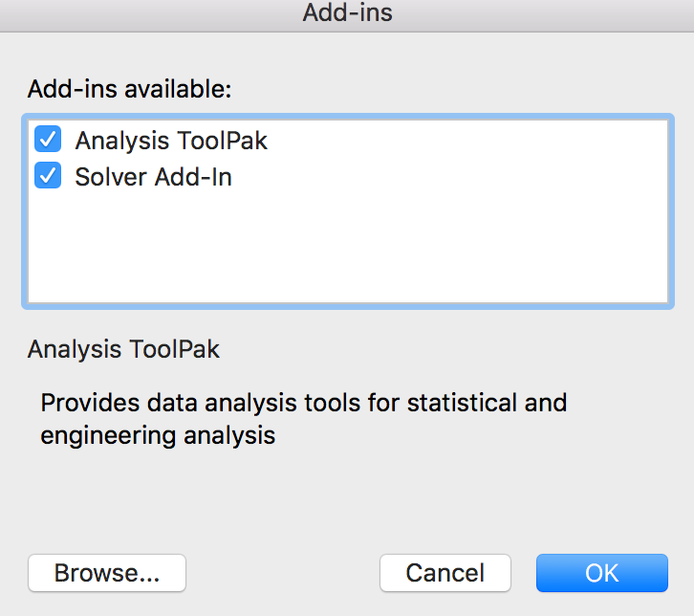This screenshot has width=694, height=616.
Task: Highlight the Solver Add-In row
Action: point(153,177)
